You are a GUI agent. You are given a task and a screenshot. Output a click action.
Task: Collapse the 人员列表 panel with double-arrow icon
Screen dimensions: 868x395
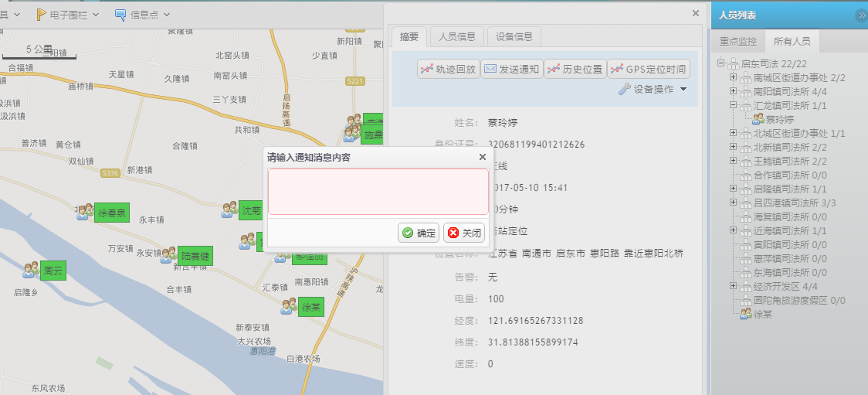point(861,15)
